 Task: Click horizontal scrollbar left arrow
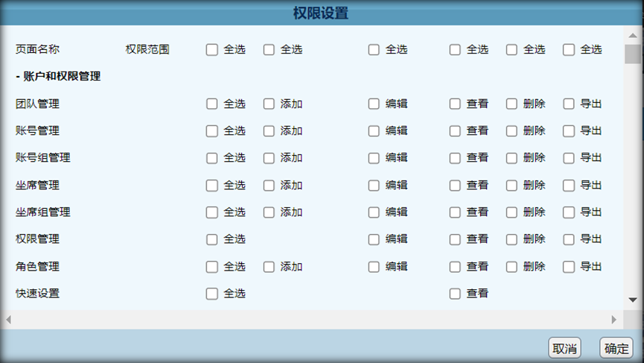tap(9, 320)
